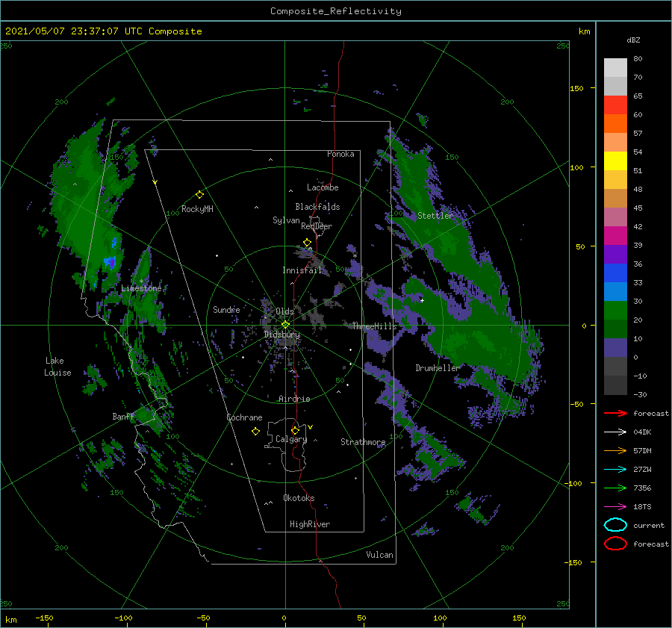Click the yellow diamond marker over Calgary
This screenshot has height=628, width=672.
click(x=295, y=430)
